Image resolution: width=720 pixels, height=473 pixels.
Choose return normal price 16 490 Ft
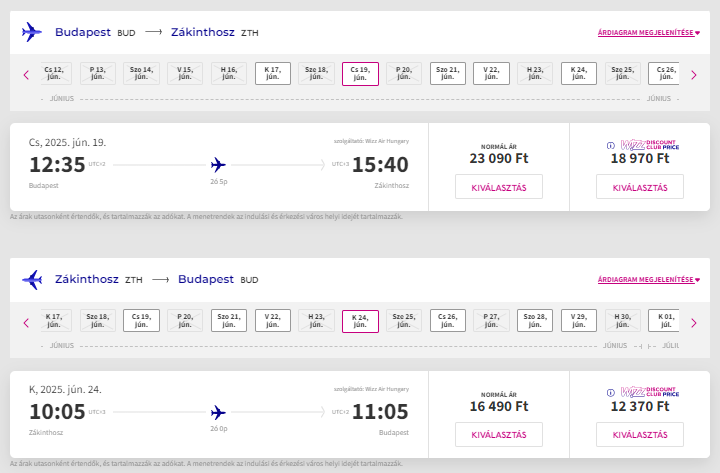click(499, 434)
